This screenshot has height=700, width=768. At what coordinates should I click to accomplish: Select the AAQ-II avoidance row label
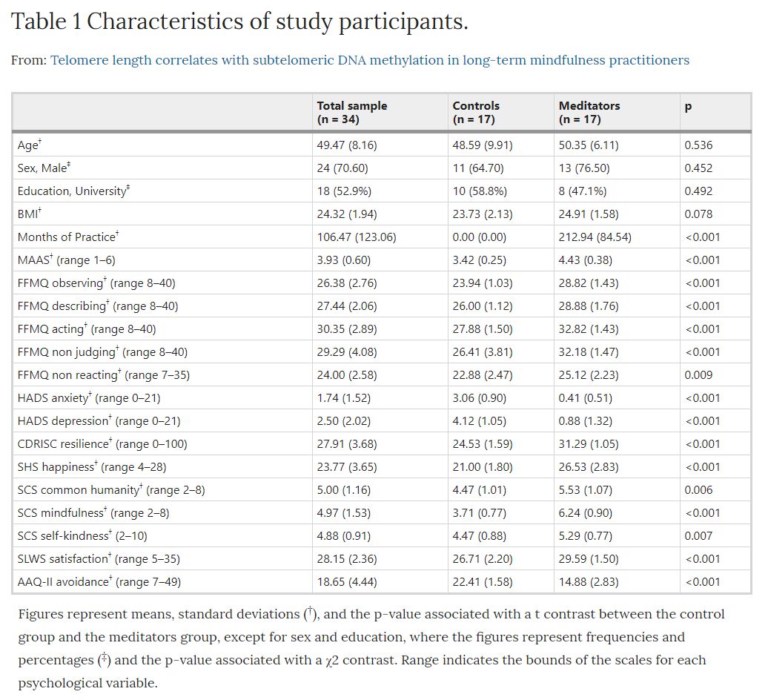pos(99,581)
